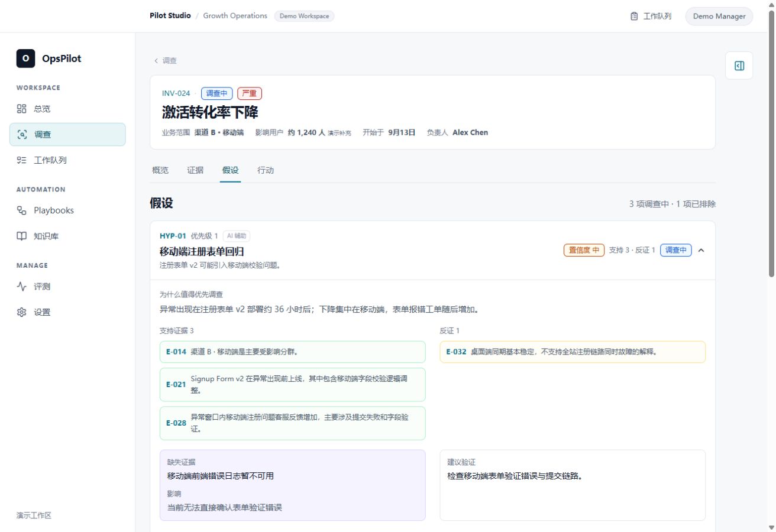This screenshot has width=776, height=532.
Task: Click the 调查中 badge on HYP-01 row
Action: 676,250
